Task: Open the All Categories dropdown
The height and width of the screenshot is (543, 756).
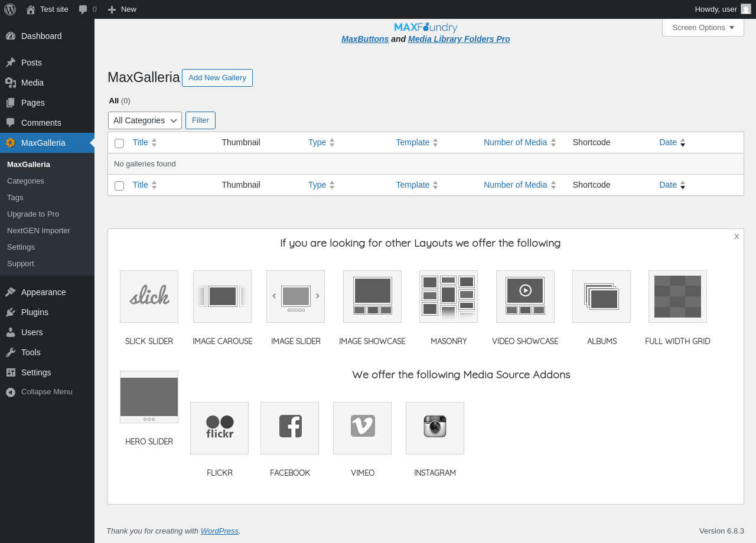Action: pos(145,120)
